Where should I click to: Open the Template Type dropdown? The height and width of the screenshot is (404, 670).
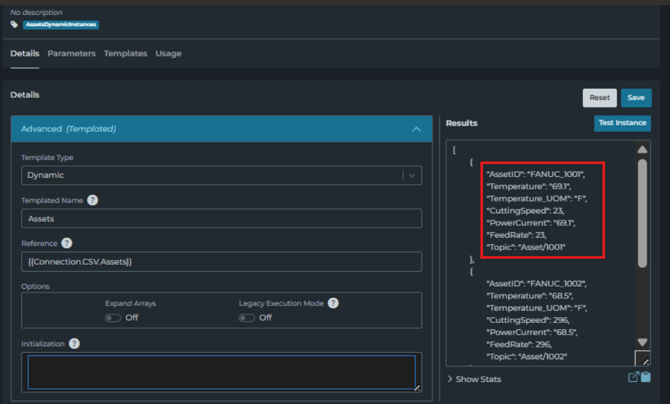221,175
